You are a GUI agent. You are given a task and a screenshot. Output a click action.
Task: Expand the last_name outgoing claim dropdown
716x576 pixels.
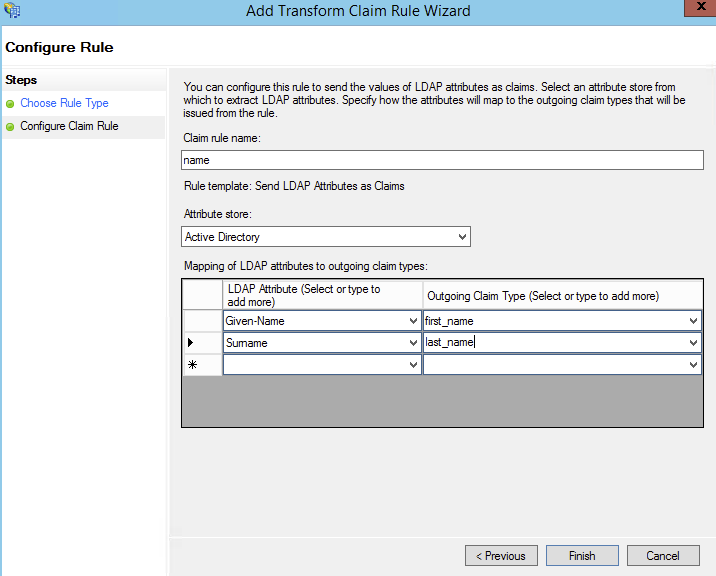[693, 343]
